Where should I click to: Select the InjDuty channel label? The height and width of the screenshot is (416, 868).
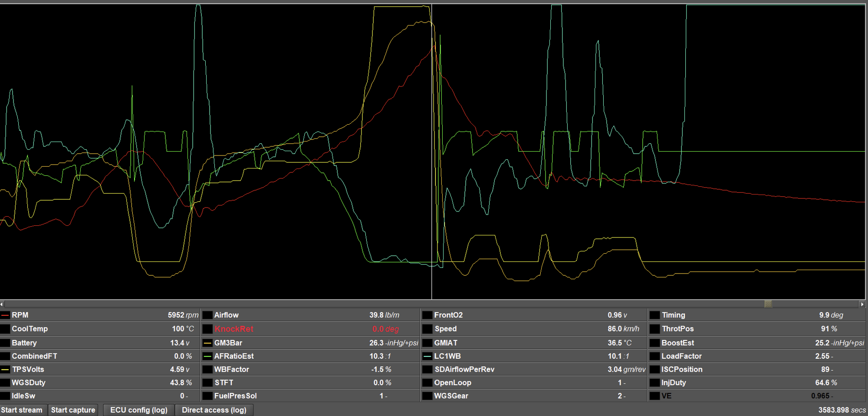click(x=674, y=383)
